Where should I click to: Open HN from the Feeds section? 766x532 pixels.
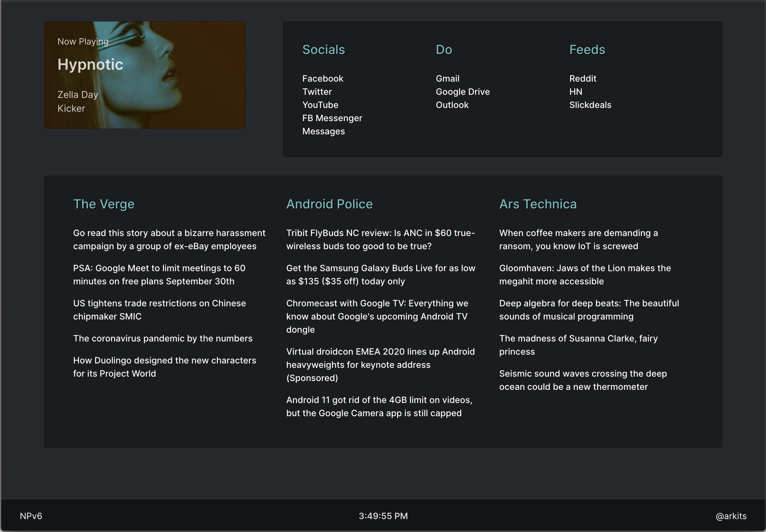coord(576,92)
